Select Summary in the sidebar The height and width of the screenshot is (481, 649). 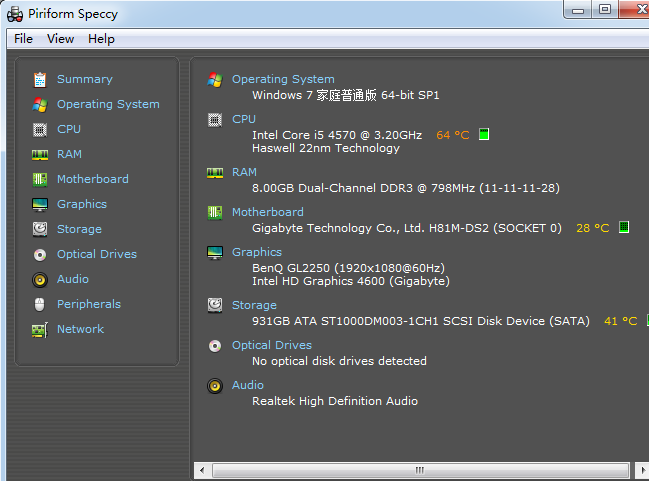click(84, 79)
